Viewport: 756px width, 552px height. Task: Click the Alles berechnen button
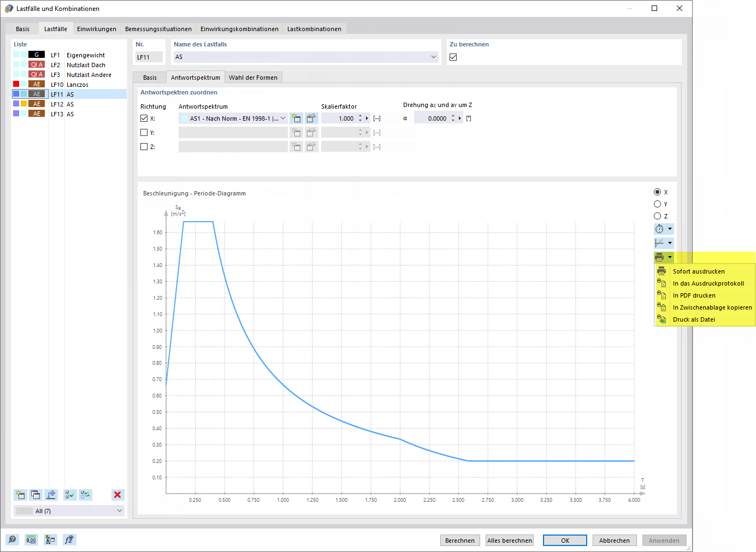(510, 541)
